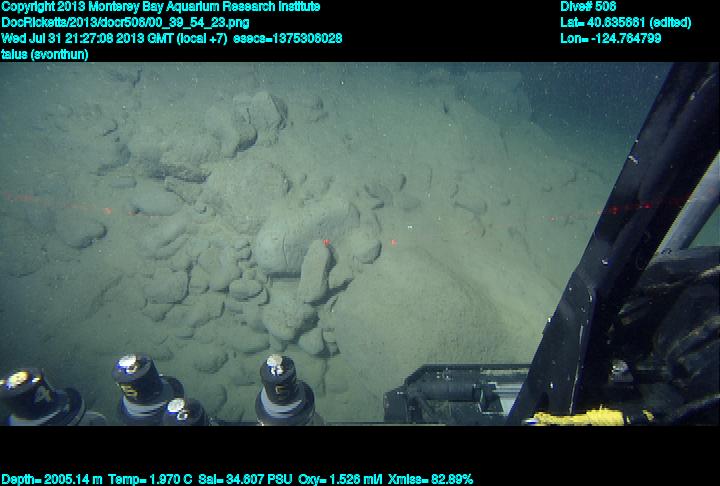The height and width of the screenshot is (486, 720).
Task: Click the Depth= 2005.14 m readout
Action: coord(47,479)
